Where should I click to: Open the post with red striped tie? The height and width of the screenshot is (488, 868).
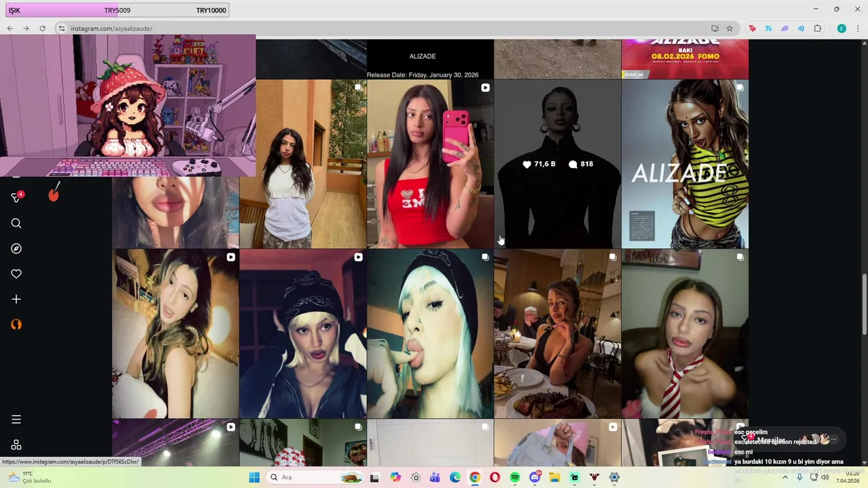[685, 334]
